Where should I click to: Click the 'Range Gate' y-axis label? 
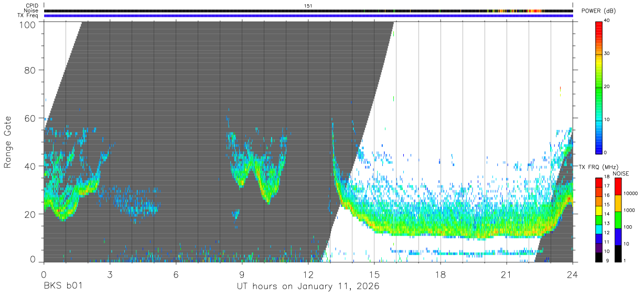click(x=8, y=142)
